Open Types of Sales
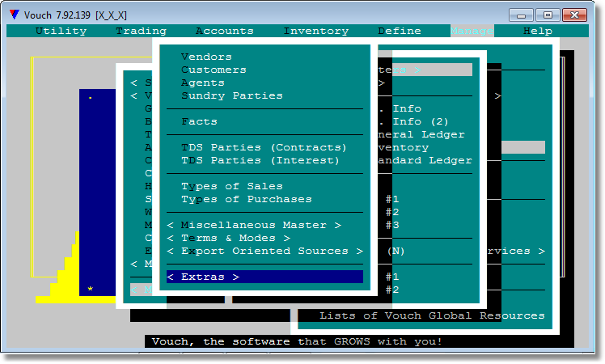The width and height of the screenshot is (605, 364). (x=232, y=186)
